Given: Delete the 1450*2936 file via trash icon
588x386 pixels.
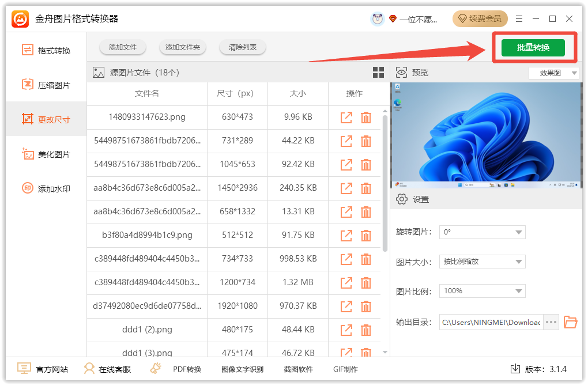Looking at the screenshot, I should coord(366,188).
